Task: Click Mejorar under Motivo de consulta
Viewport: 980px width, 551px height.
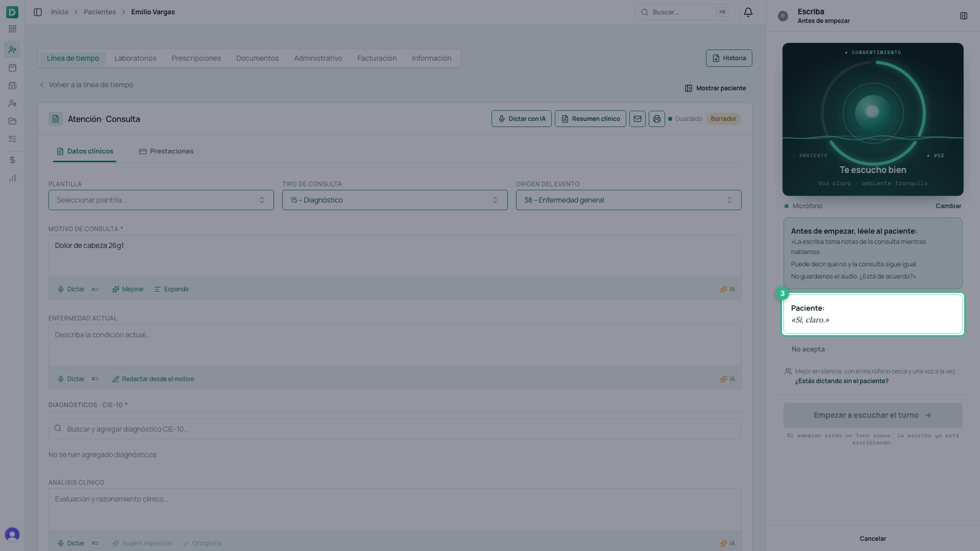Action: click(128, 289)
